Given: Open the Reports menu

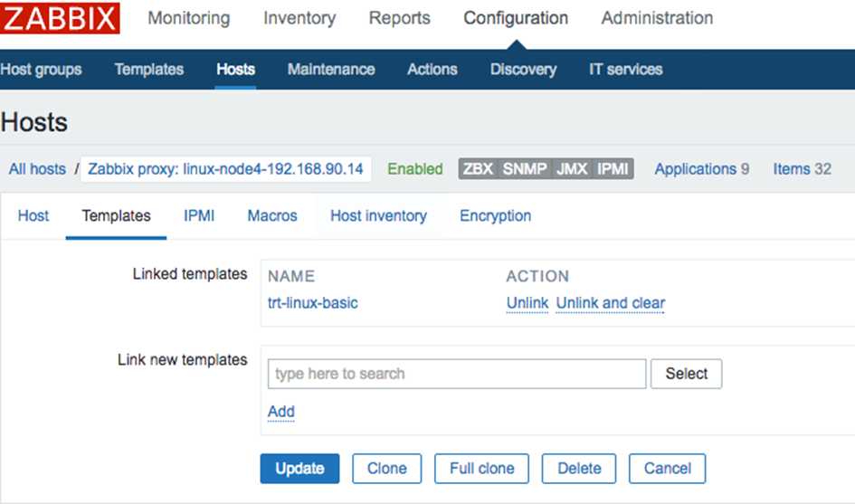Looking at the screenshot, I should click(x=399, y=18).
